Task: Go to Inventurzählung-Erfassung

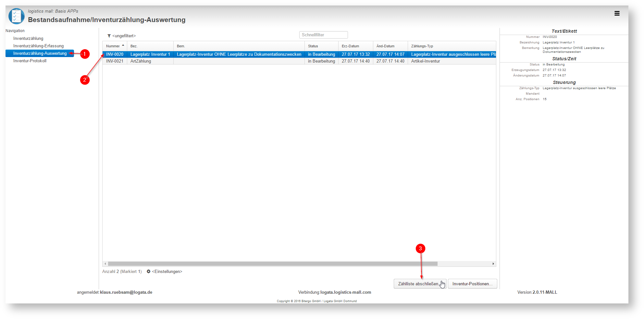Action: click(x=38, y=46)
